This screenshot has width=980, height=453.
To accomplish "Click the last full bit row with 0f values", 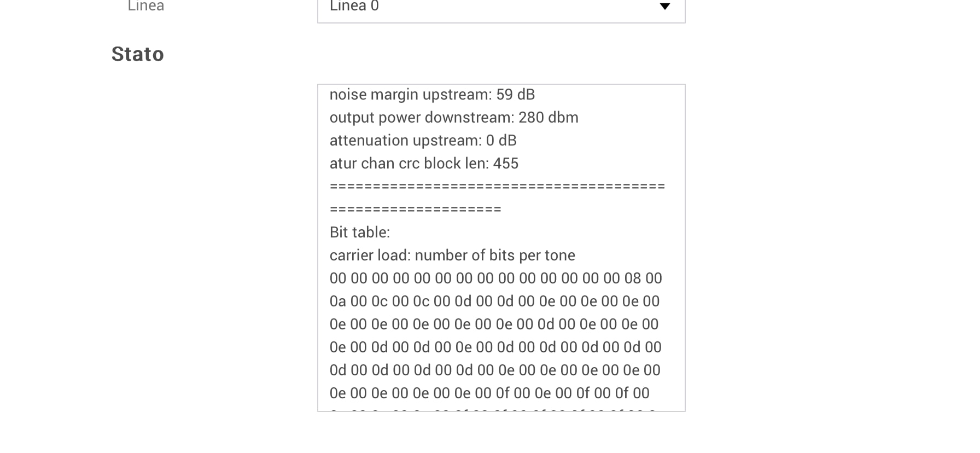I will point(489,393).
